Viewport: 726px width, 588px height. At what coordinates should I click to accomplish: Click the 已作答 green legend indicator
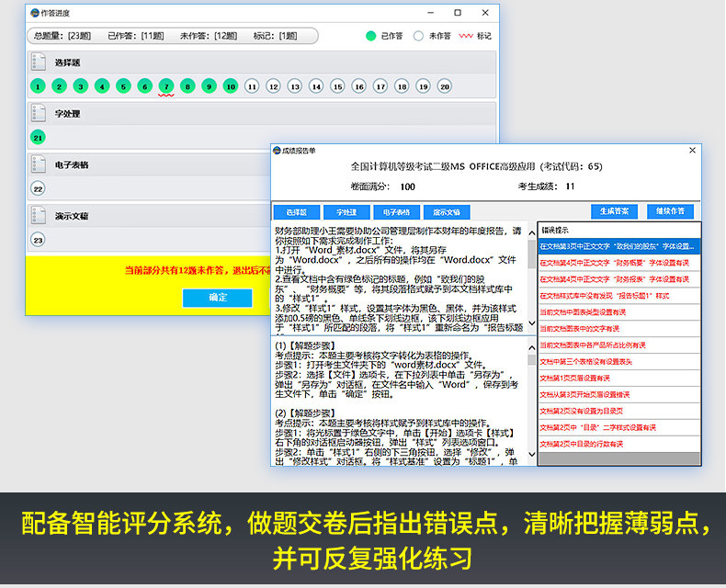tap(371, 36)
